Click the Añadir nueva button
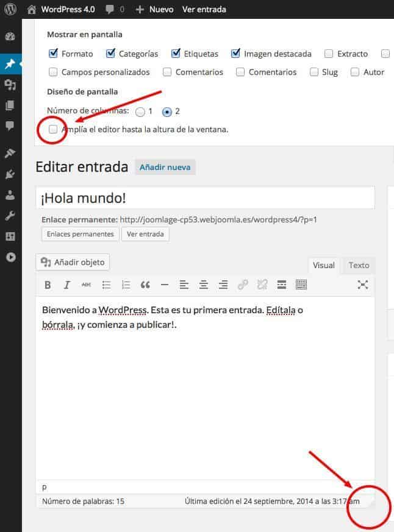 coord(165,167)
